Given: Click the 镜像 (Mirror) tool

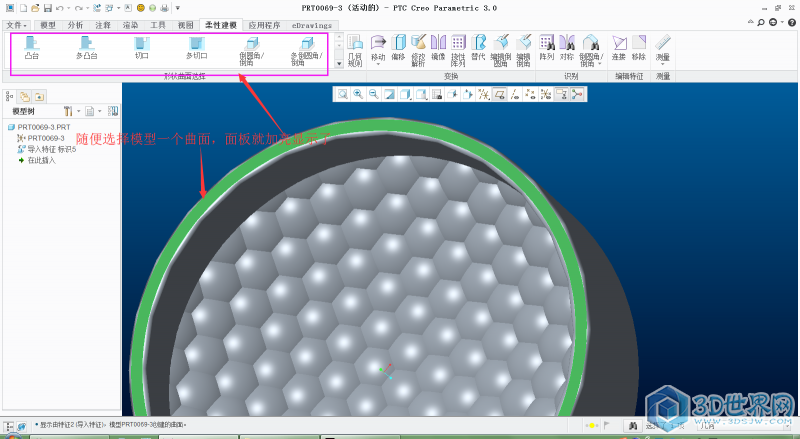Looking at the screenshot, I should pos(438,47).
